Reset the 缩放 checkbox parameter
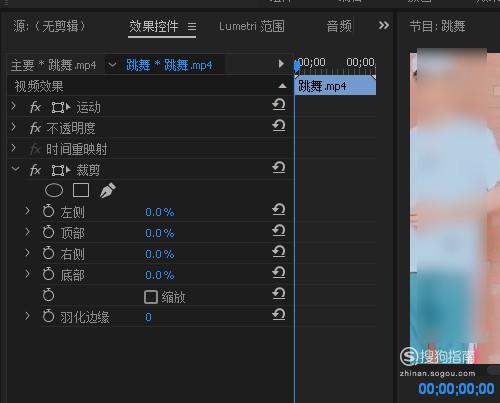The height and width of the screenshot is (403, 500). [279, 294]
